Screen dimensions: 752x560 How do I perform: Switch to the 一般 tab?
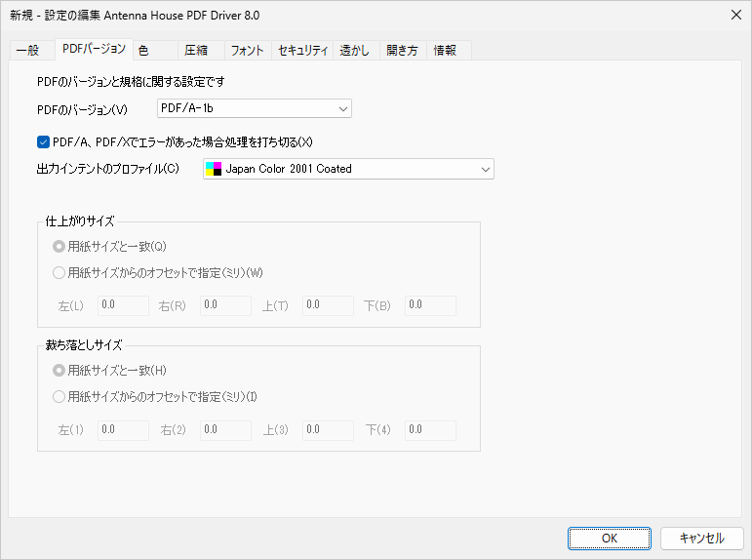(x=32, y=50)
